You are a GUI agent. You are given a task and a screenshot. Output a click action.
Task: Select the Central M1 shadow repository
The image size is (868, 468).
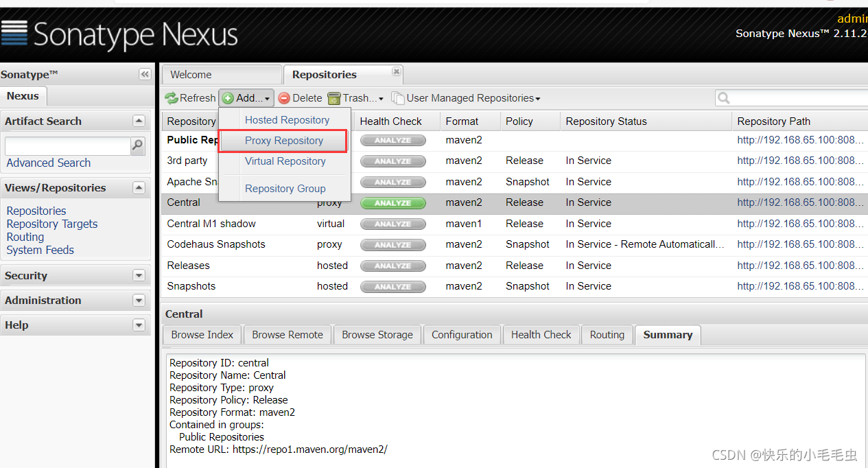pyautogui.click(x=515, y=224)
